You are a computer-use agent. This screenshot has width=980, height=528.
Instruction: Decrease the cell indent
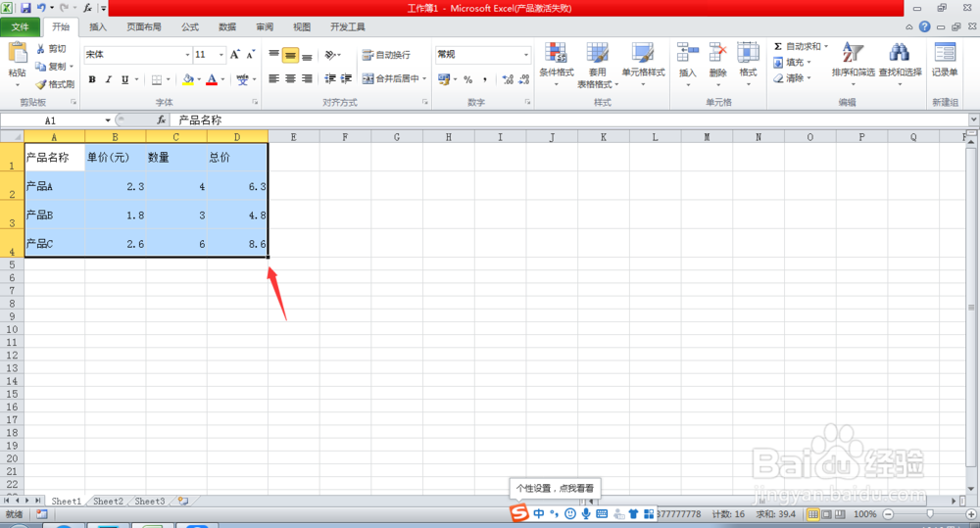point(330,78)
